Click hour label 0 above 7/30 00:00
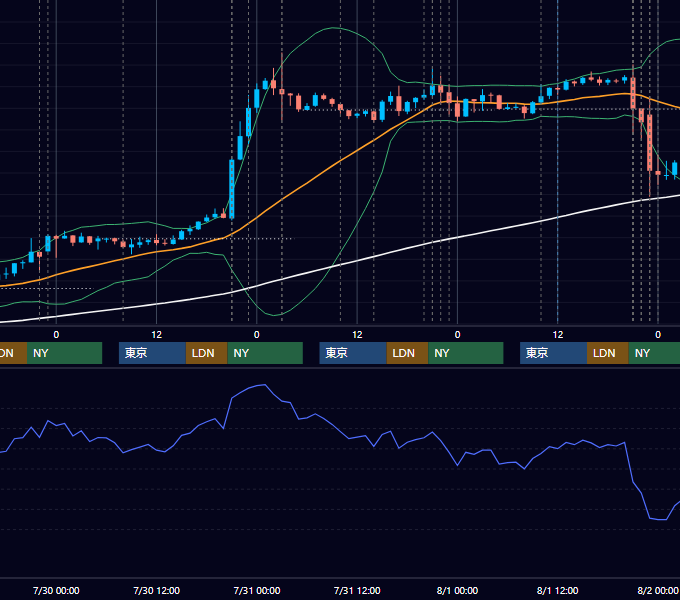Image resolution: width=680 pixels, height=600 pixels. (x=56, y=335)
